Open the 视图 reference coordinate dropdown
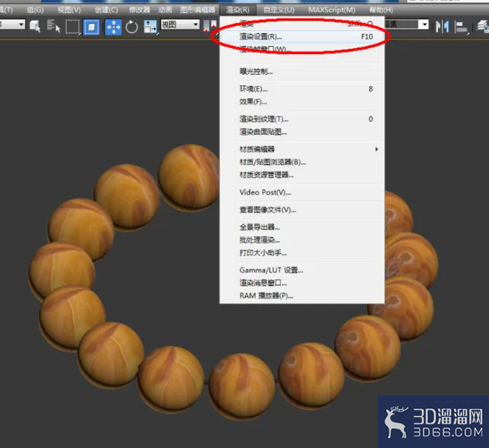This screenshot has width=489, height=448. point(180,24)
